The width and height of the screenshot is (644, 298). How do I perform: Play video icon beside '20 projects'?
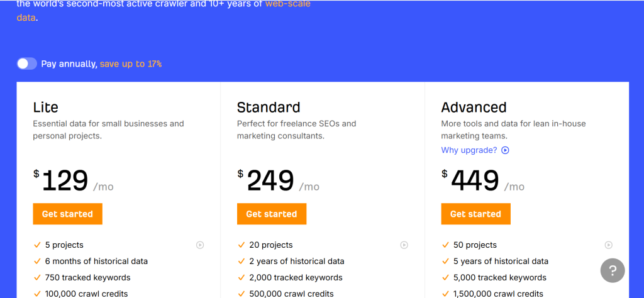coord(404,245)
